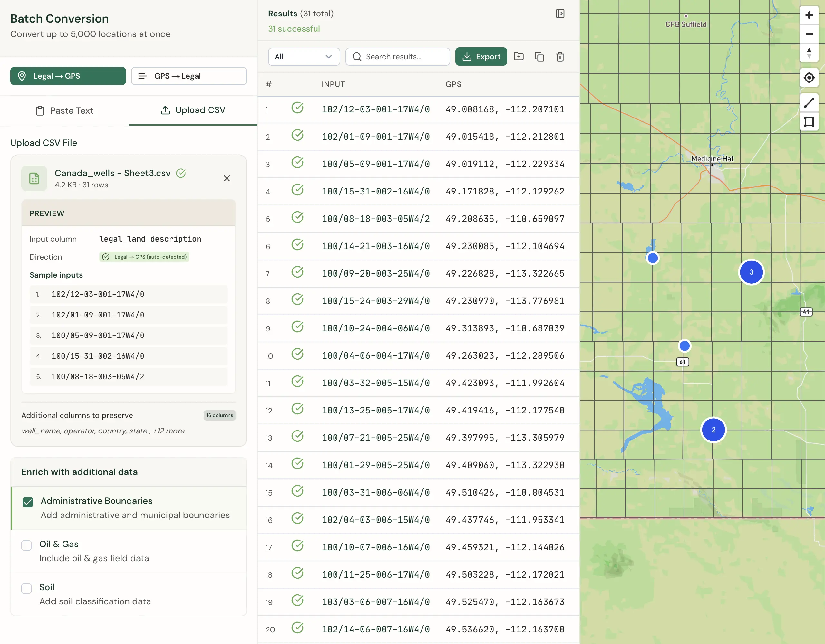The height and width of the screenshot is (644, 825).
Task: Open the Export button's download icon
Action: click(468, 57)
